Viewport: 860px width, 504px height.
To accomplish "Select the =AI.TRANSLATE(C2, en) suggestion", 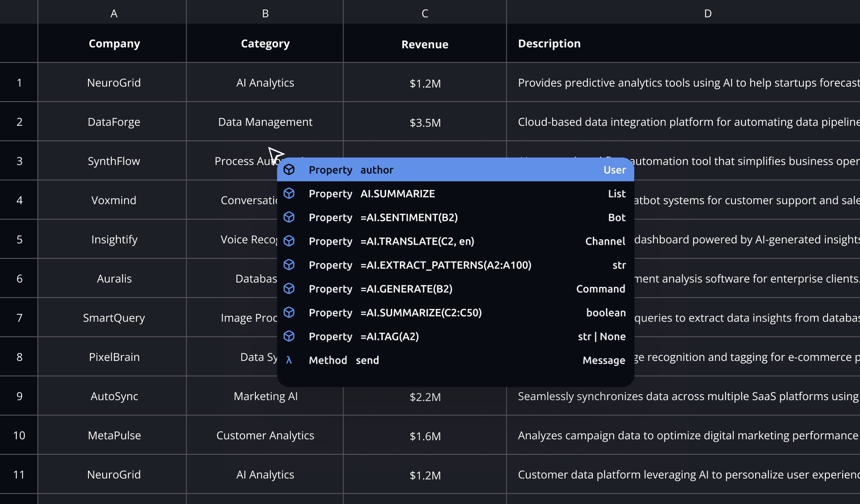I will click(x=456, y=241).
